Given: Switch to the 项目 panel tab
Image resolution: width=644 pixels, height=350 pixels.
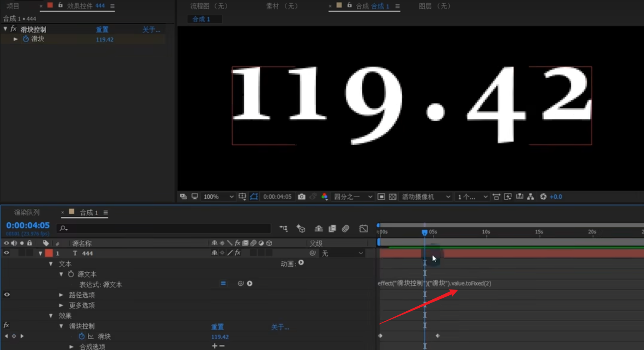Looking at the screenshot, I should click(x=13, y=6).
